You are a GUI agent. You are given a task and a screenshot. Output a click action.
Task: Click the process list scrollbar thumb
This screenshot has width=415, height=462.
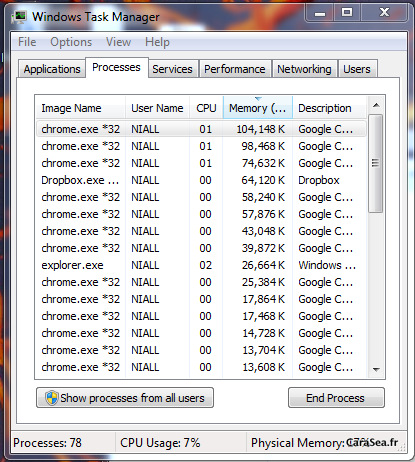376,163
